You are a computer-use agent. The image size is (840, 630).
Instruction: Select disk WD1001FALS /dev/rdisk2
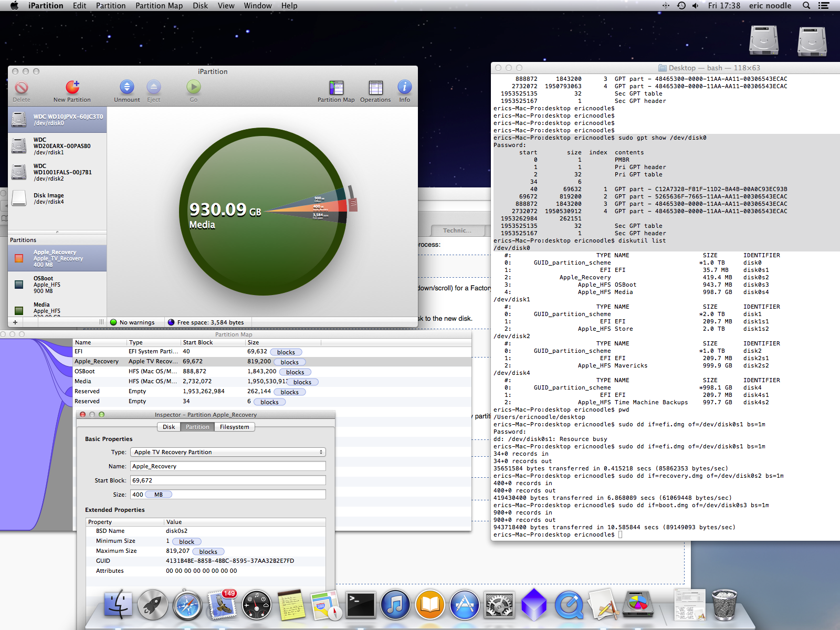pos(57,172)
